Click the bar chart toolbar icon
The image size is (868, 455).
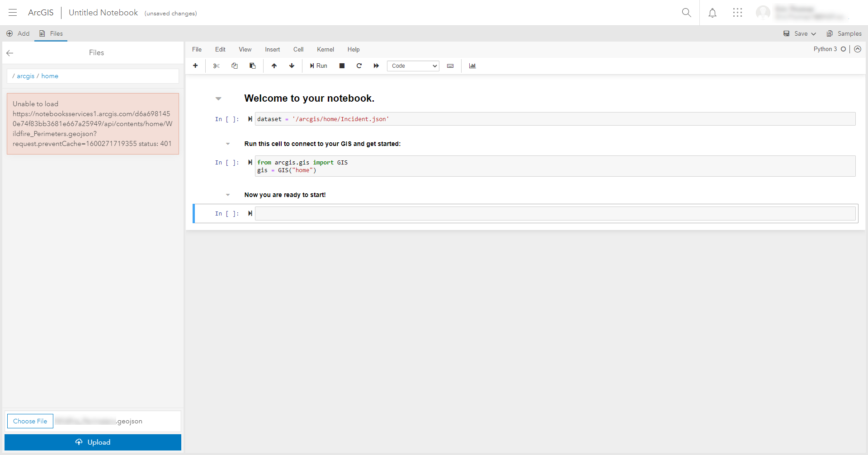pyautogui.click(x=472, y=66)
